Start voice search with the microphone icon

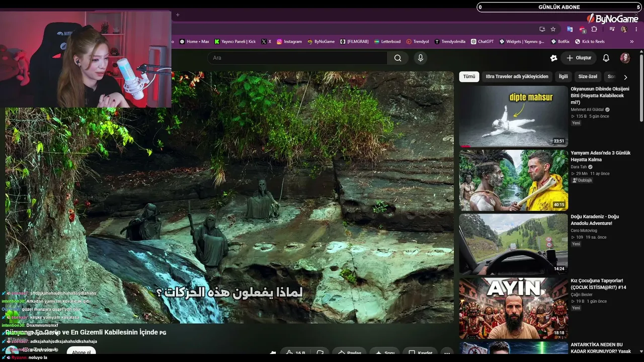click(x=421, y=58)
